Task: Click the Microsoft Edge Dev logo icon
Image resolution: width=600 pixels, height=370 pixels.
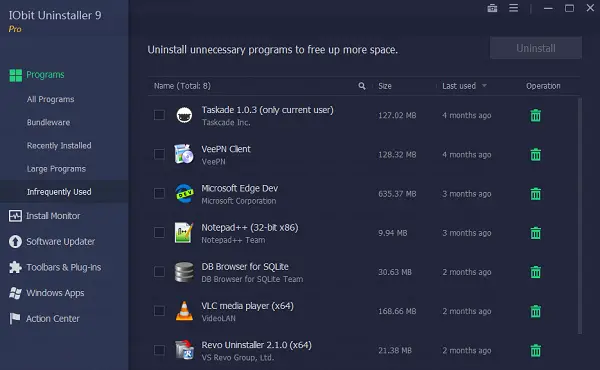Action: (x=184, y=194)
